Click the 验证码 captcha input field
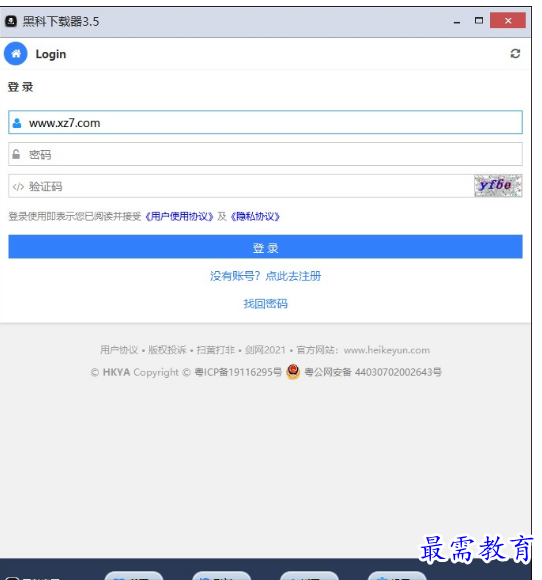 pyautogui.click(x=241, y=186)
